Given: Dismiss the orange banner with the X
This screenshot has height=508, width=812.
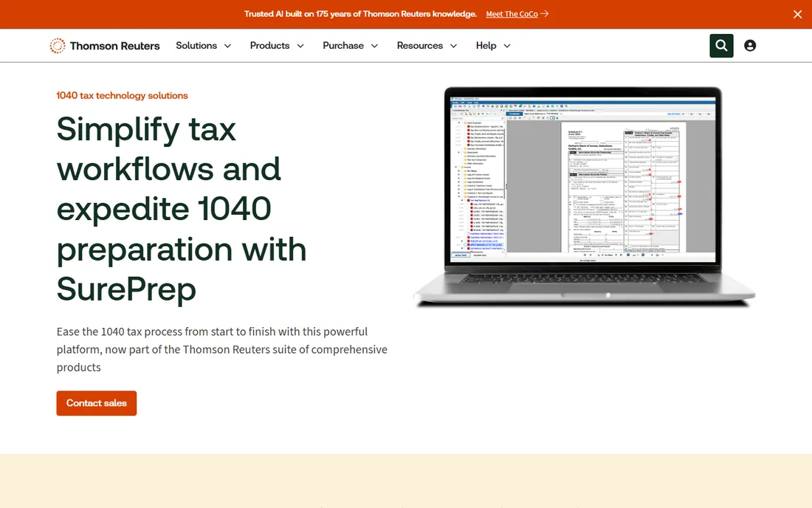Looking at the screenshot, I should click(x=797, y=15).
